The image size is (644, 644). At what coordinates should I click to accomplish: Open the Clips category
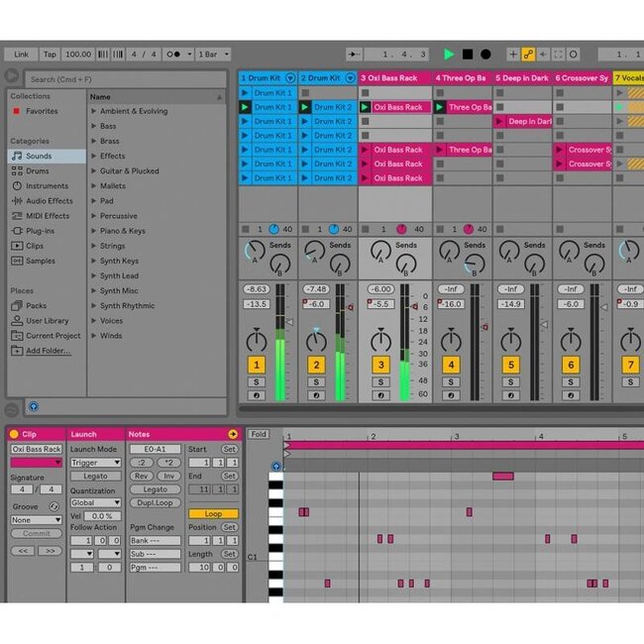coord(46,246)
